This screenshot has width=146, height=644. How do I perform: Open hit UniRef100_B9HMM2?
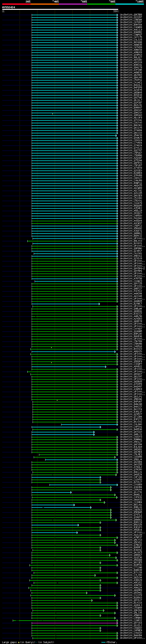(131, 32)
